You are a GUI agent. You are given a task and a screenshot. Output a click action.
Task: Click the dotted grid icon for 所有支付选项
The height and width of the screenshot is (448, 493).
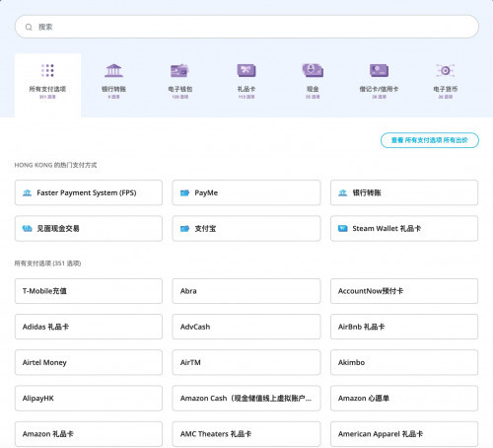click(x=47, y=70)
